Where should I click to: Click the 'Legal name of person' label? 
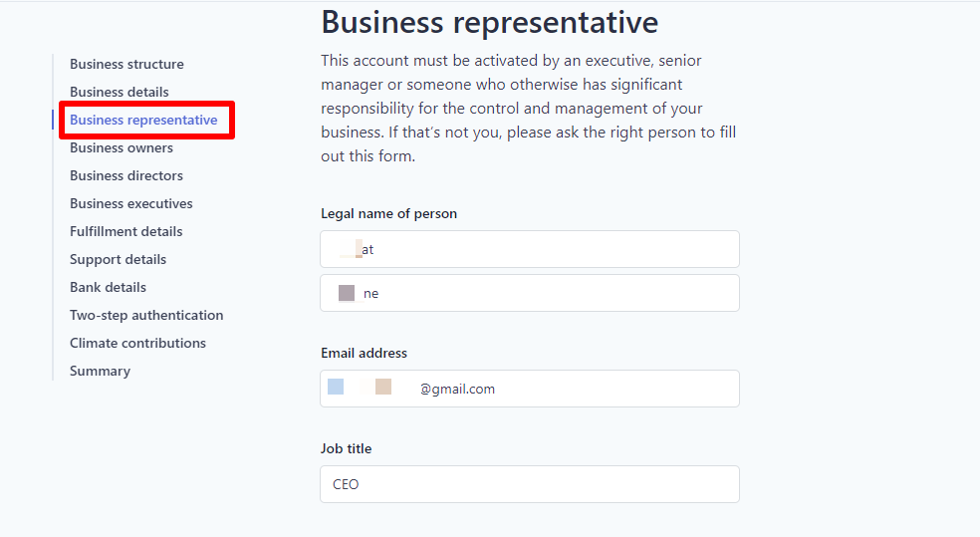coord(388,213)
